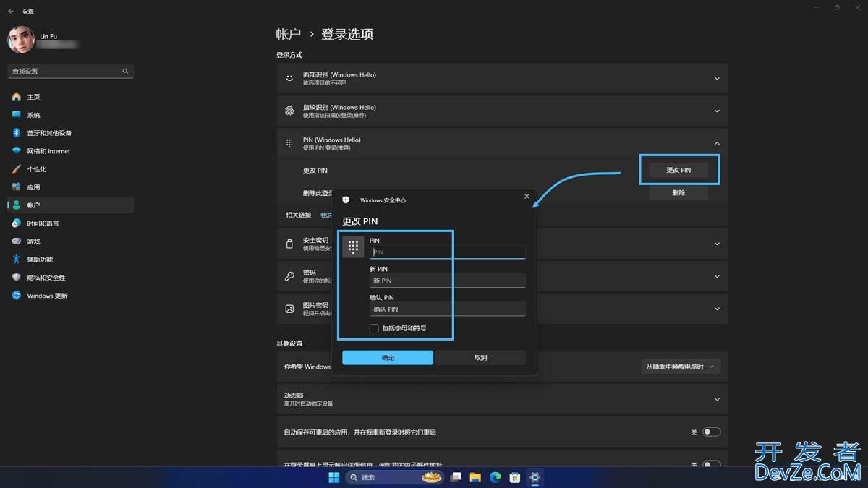Click the 我忘 link beside 相关链接
Screen dimensions: 868x488
pyautogui.click(x=326, y=215)
